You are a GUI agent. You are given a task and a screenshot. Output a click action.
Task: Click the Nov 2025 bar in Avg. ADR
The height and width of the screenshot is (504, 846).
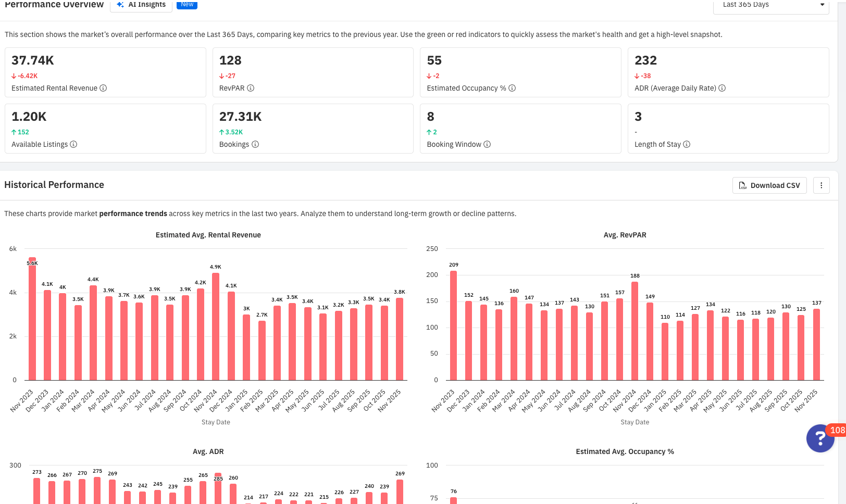(400, 492)
